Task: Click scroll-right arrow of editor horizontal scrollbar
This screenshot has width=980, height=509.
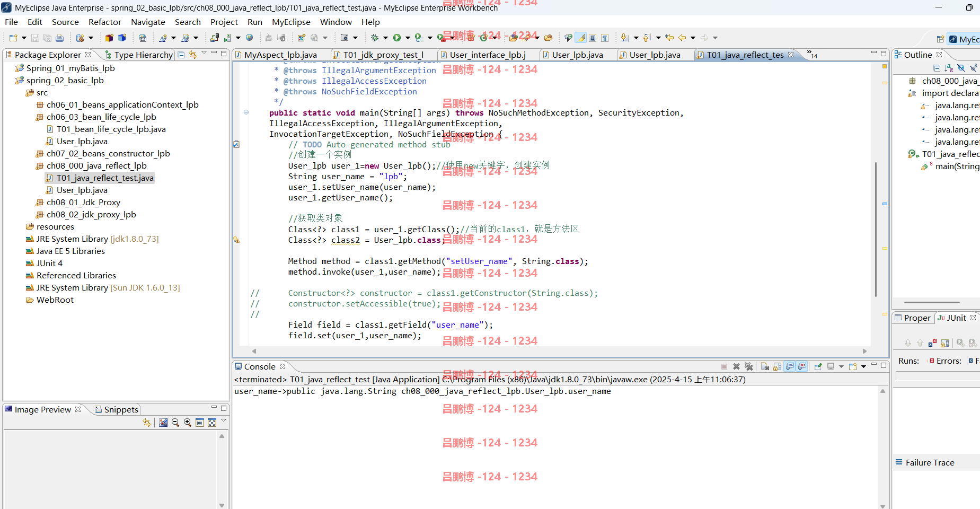Action: (x=864, y=351)
